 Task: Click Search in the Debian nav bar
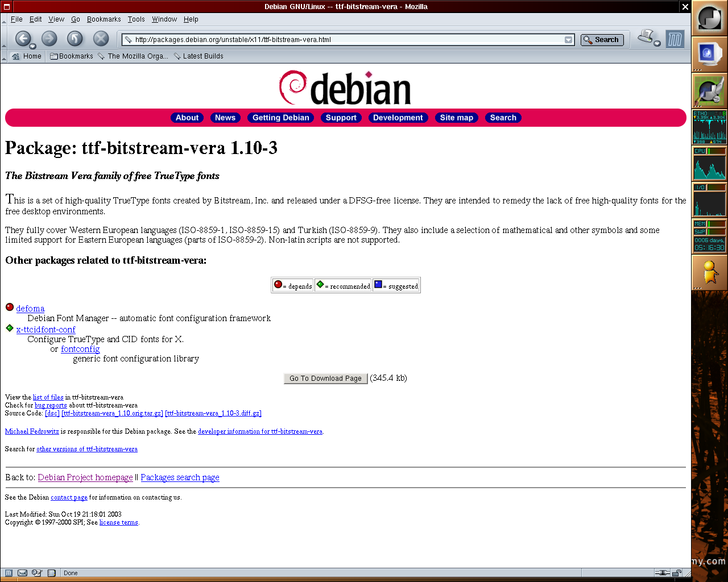coord(503,118)
